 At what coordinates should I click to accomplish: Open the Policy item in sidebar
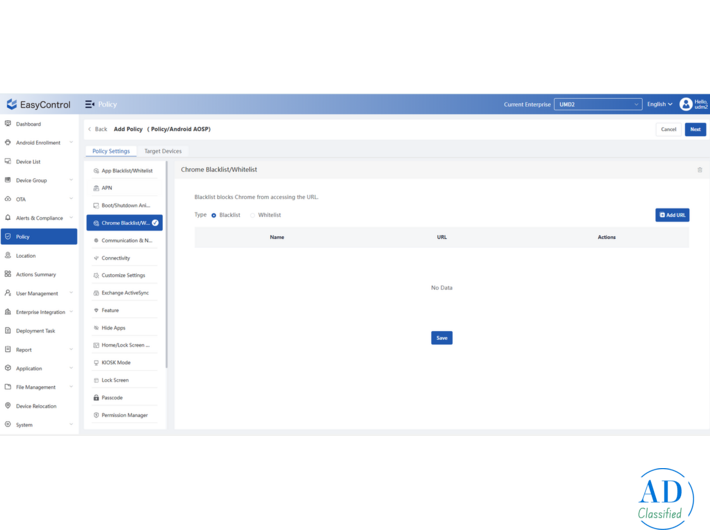39,236
